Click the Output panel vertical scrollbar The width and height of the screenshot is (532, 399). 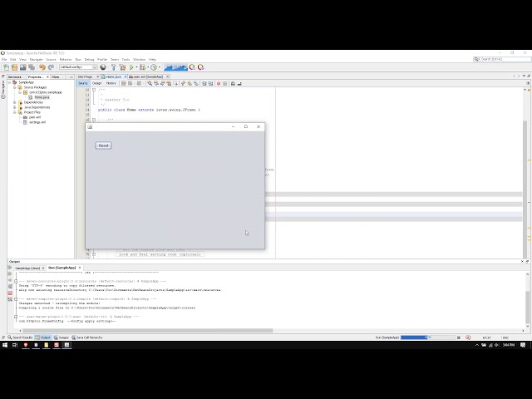tap(528, 307)
